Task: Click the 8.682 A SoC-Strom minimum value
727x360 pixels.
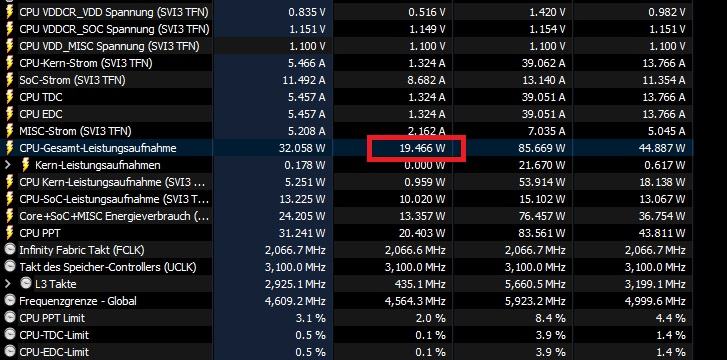Action: coord(427,80)
